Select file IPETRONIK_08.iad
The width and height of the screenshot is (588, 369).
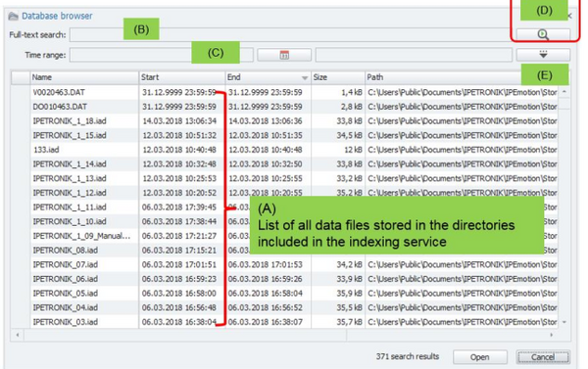click(x=66, y=251)
